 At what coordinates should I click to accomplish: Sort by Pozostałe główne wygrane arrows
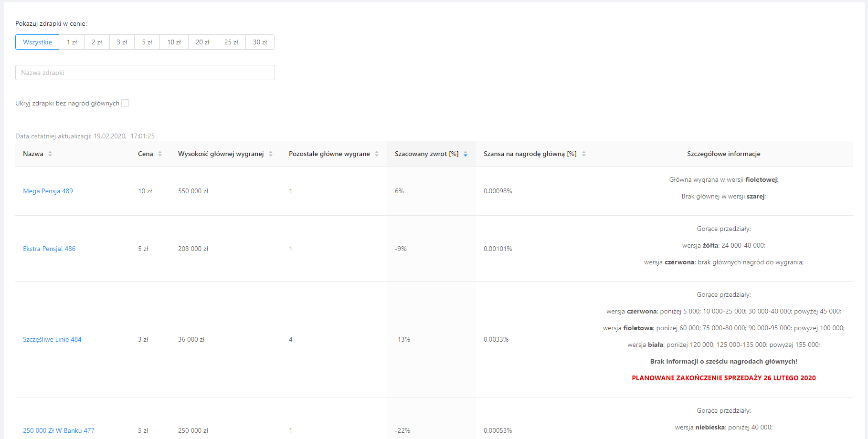(x=377, y=154)
